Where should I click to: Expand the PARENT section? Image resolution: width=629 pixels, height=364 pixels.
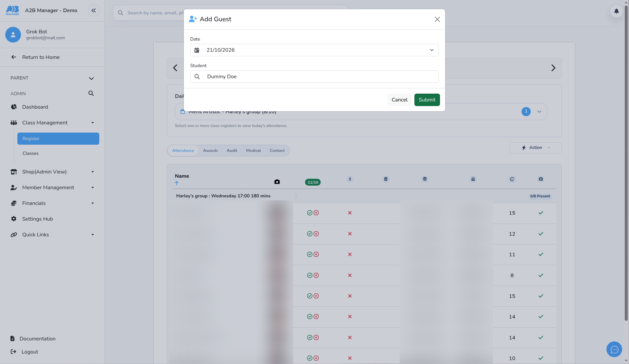[91, 78]
